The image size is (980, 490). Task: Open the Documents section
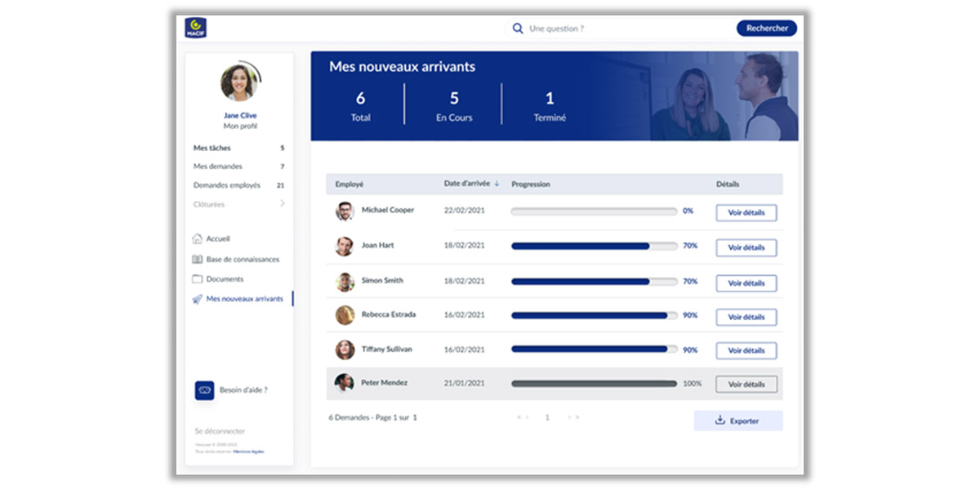(225, 279)
